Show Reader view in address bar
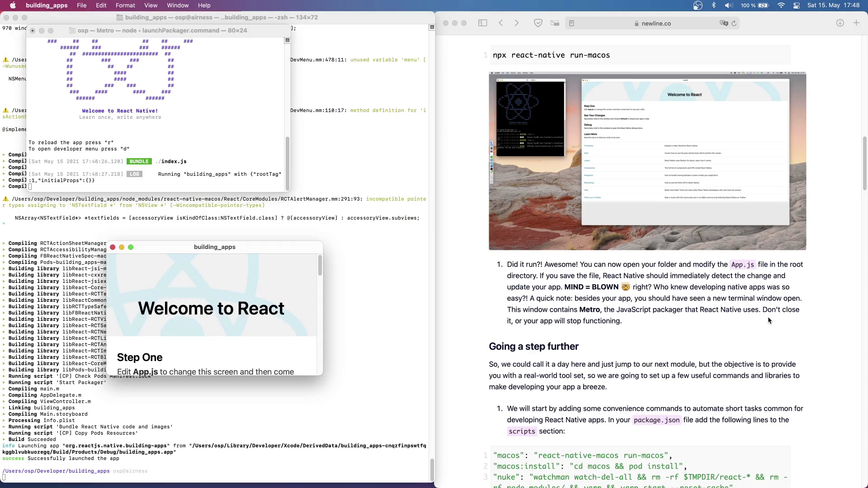868x488 pixels. pos(571,23)
